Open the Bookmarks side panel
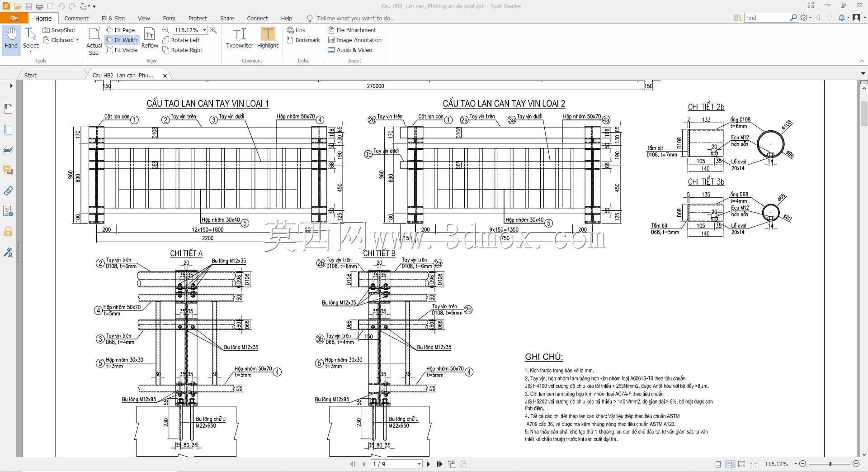 pos(8,109)
